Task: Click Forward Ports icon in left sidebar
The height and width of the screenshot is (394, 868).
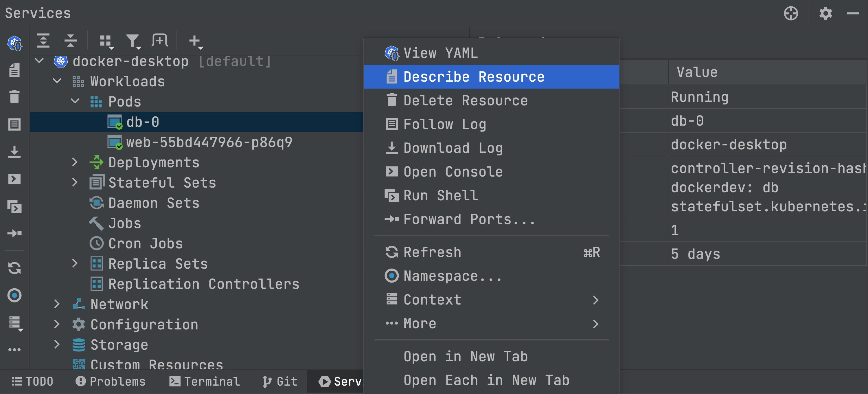Action: 14,233
